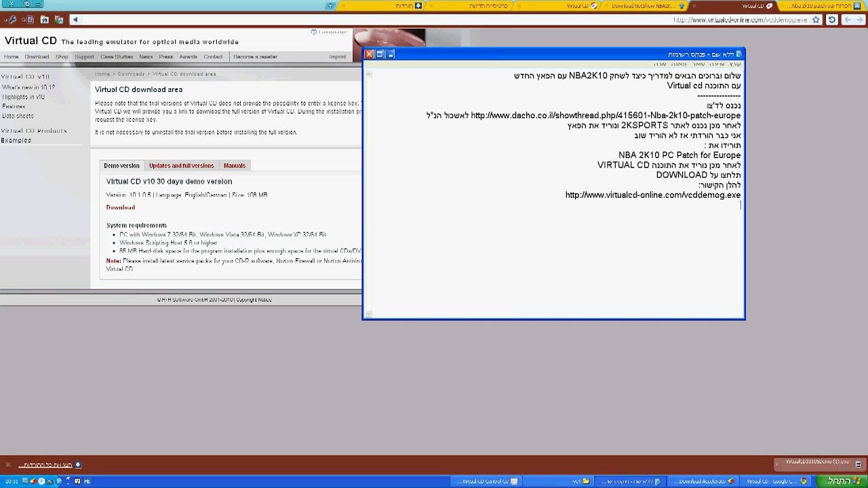Click the Become a reseller link
Viewport: 868px width, 488px height.
pos(256,57)
